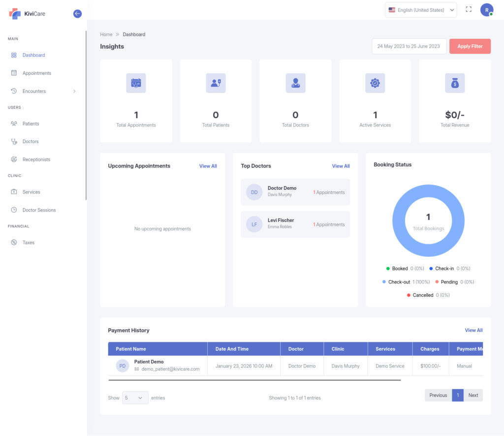Open the English (United States) language dropdown
This screenshot has width=504, height=436.
click(421, 10)
